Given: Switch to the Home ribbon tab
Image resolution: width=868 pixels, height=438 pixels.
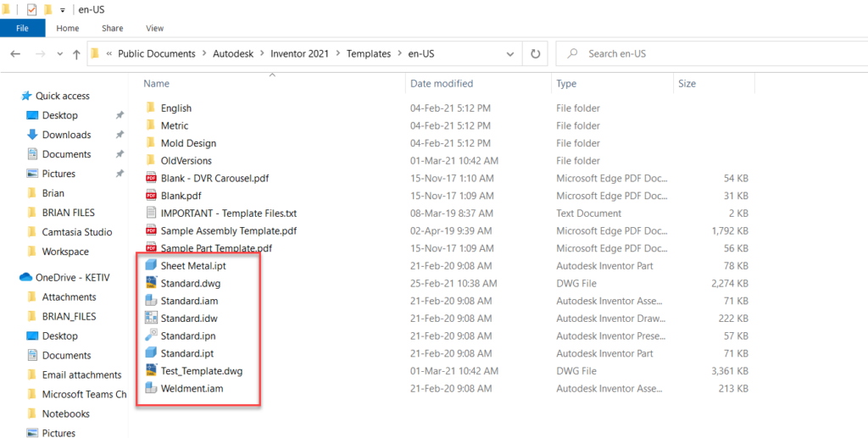Looking at the screenshot, I should [x=68, y=28].
